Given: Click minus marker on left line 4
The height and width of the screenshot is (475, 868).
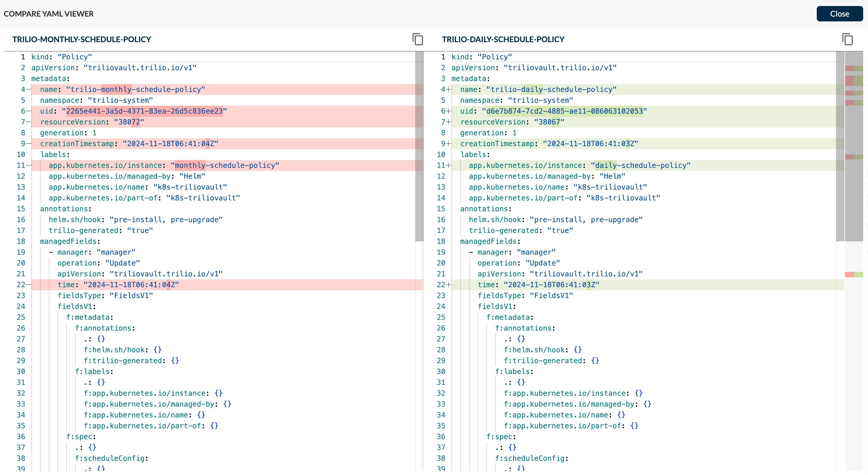Looking at the screenshot, I should pyautogui.click(x=28, y=89).
